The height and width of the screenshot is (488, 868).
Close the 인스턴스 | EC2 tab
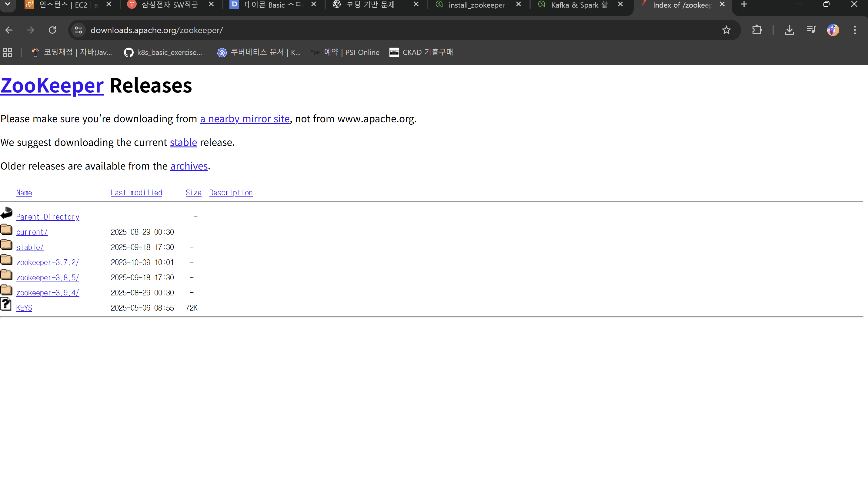tap(109, 4)
